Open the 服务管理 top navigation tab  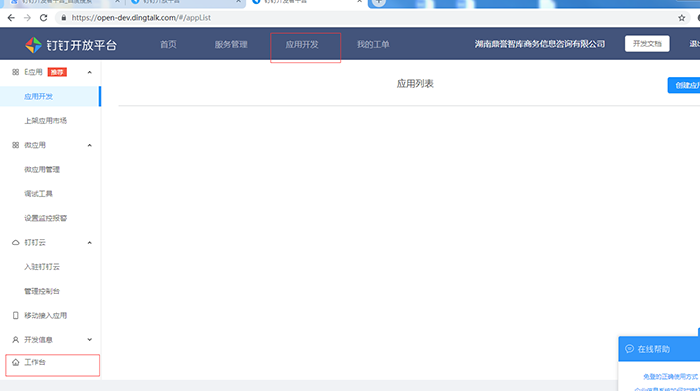click(231, 44)
